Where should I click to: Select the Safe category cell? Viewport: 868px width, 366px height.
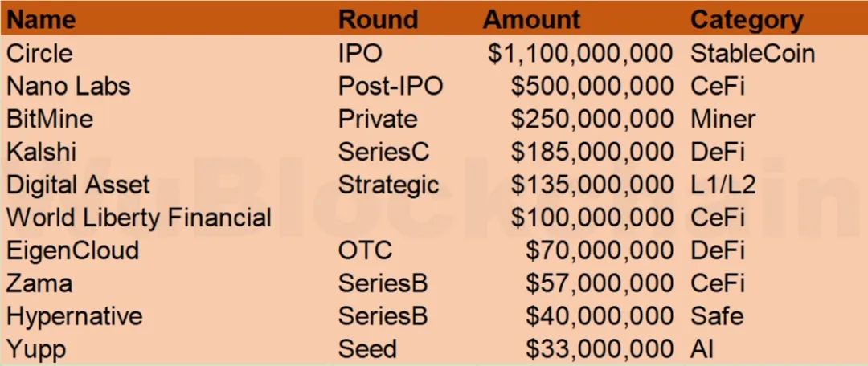[x=717, y=316]
